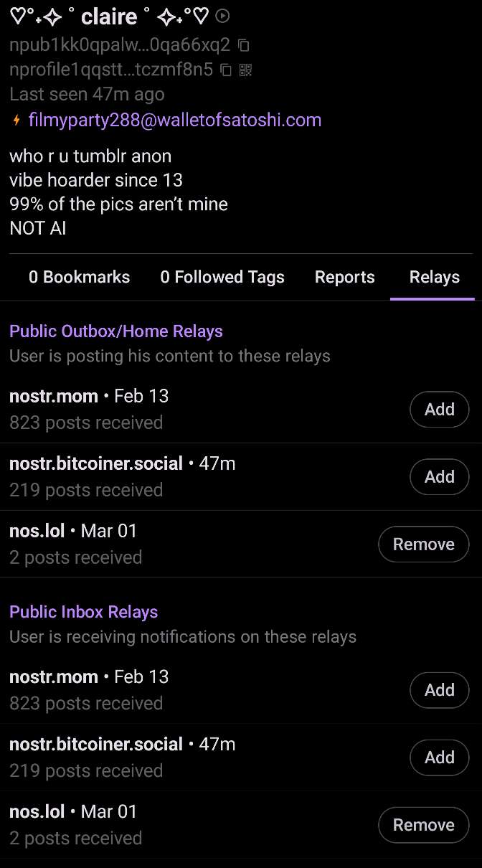
Task: Tap the truncated npub key text
Action: tap(120, 45)
